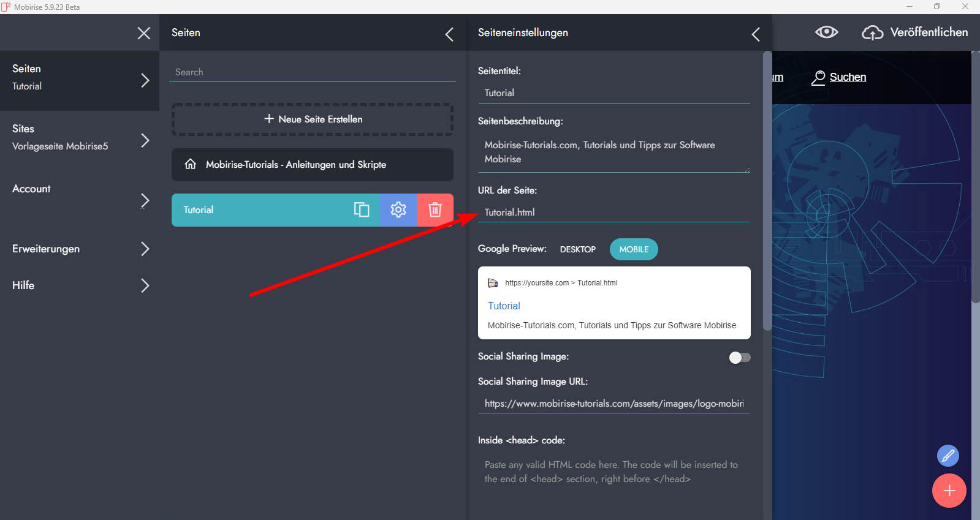Toggle the Social Sharing Image switch

pos(739,357)
